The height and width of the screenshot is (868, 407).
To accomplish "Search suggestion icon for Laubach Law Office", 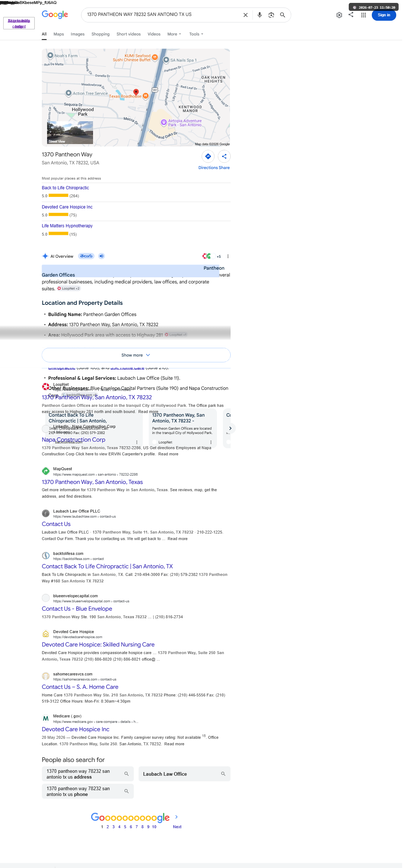I will tap(223, 774).
